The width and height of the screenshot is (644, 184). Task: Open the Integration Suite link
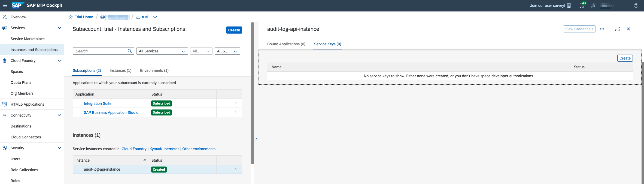tap(98, 103)
